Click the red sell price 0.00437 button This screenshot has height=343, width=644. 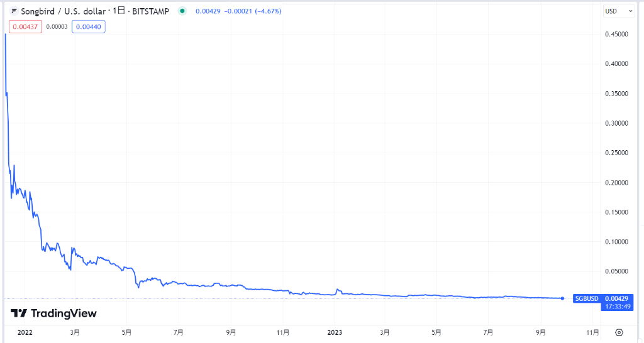click(x=25, y=26)
